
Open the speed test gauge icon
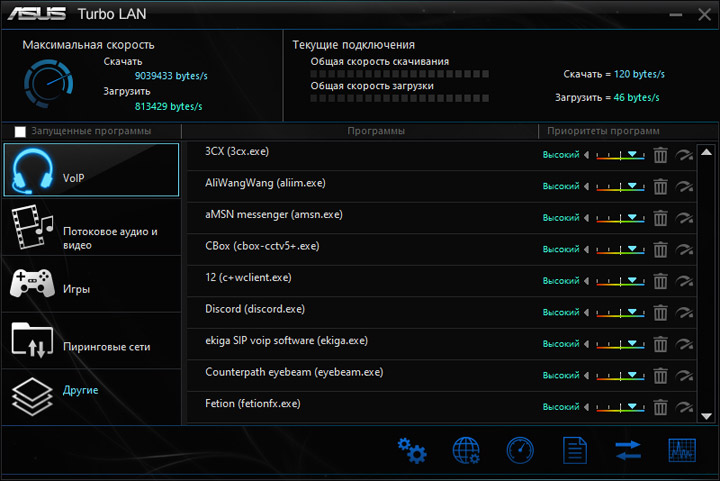pos(520,451)
